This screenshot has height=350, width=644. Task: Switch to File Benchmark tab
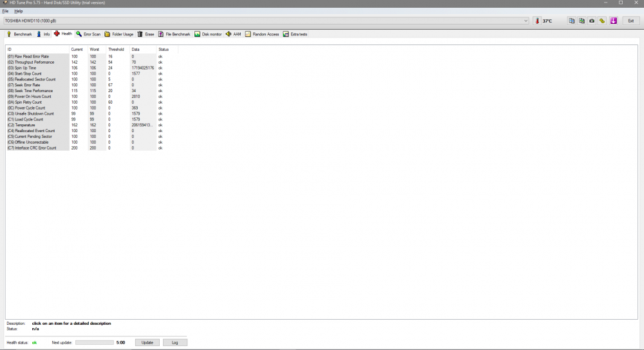tap(174, 34)
